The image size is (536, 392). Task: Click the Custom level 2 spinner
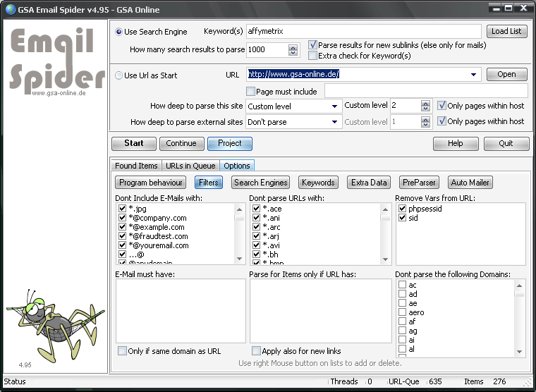425,106
